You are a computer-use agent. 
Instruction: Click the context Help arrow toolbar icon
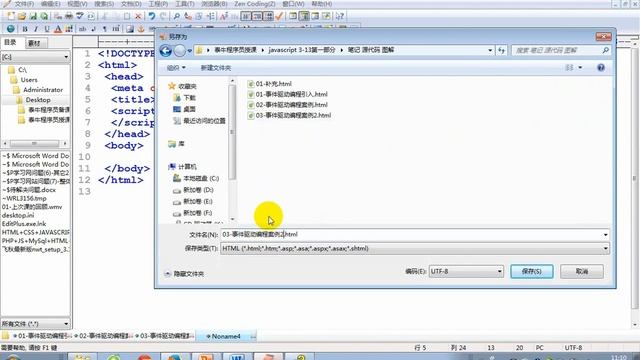[x=340, y=16]
